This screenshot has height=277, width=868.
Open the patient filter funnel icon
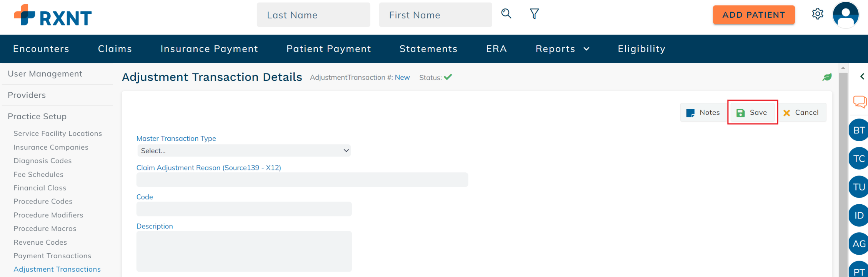click(x=534, y=14)
